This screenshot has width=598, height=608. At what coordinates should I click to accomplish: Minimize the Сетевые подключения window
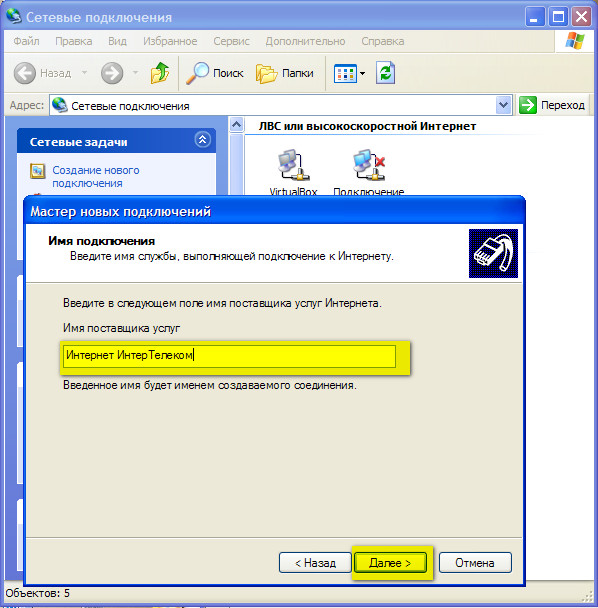[x=534, y=17]
